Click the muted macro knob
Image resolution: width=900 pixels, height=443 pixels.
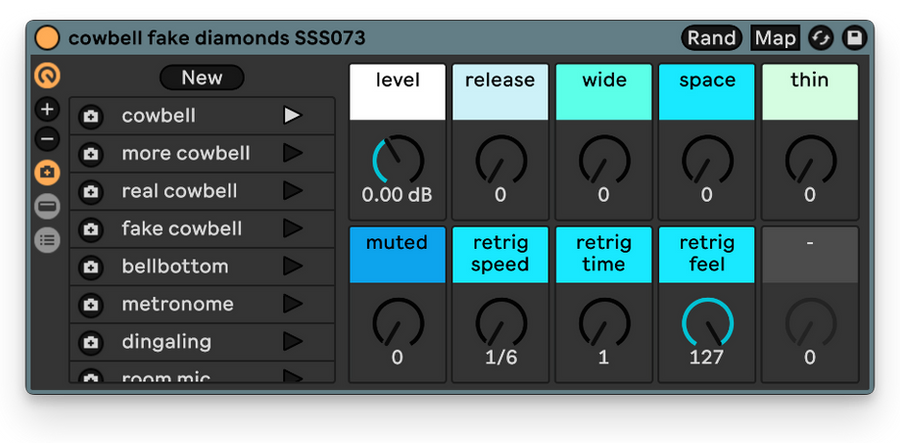click(x=397, y=324)
